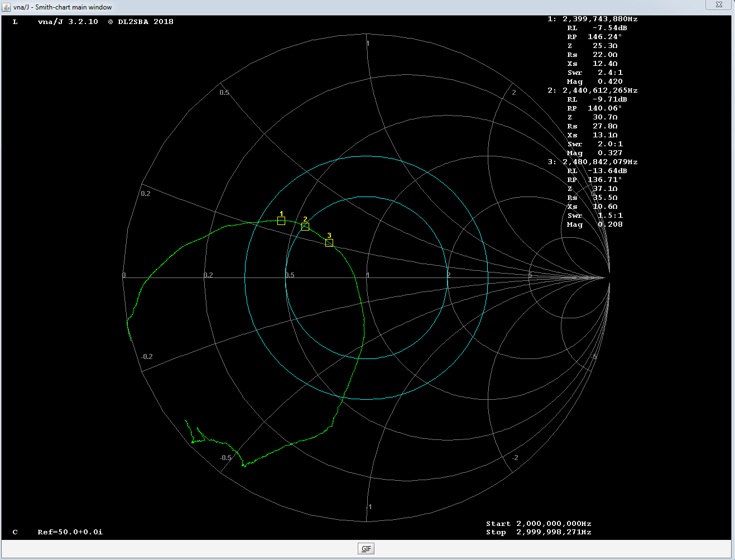Click the L label in top-left corner
The height and width of the screenshot is (560, 735).
(15, 22)
